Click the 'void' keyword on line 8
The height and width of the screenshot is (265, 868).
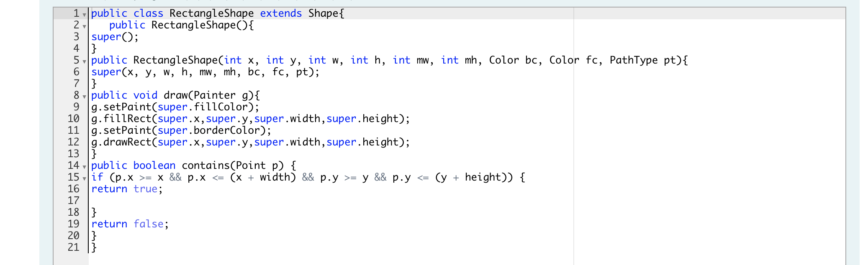(x=145, y=95)
